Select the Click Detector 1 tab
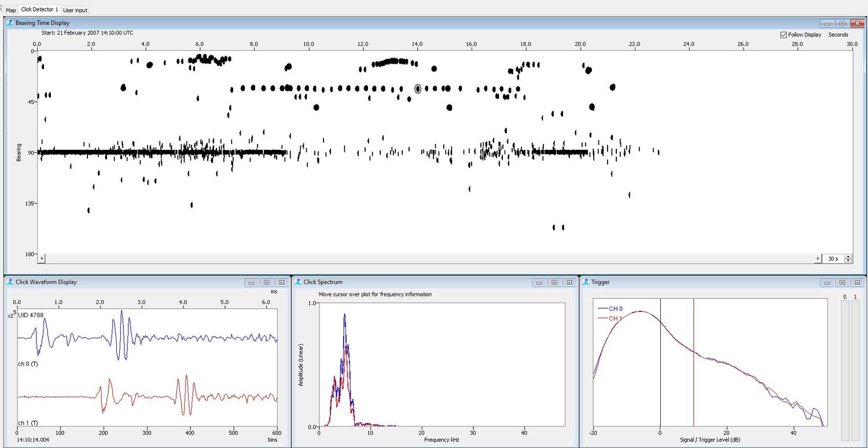This screenshot has height=448, width=868. pos(39,9)
